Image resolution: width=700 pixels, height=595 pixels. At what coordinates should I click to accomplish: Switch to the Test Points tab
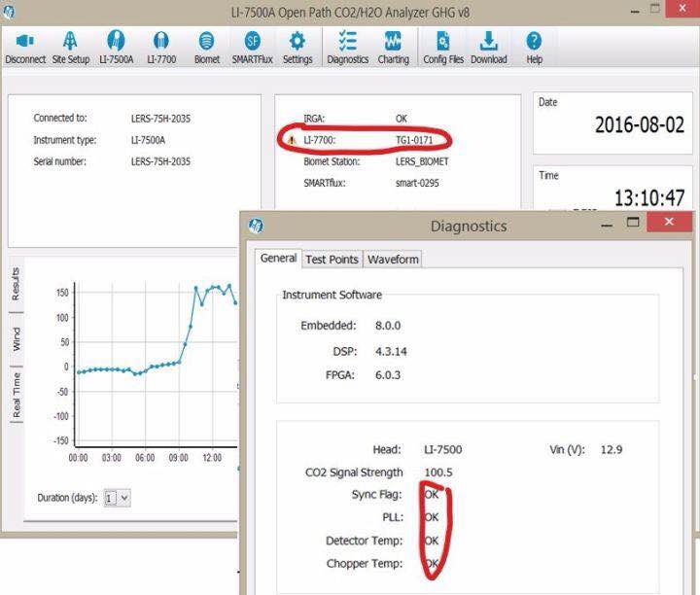(332, 260)
